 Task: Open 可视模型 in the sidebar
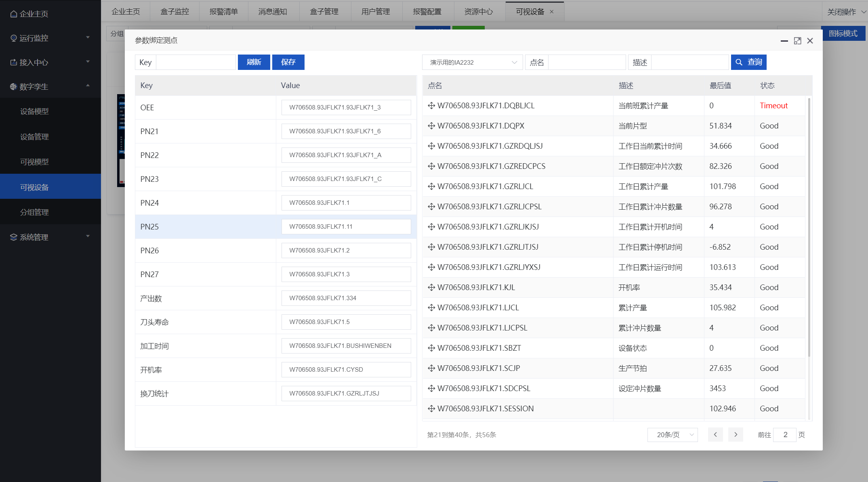tap(50, 162)
